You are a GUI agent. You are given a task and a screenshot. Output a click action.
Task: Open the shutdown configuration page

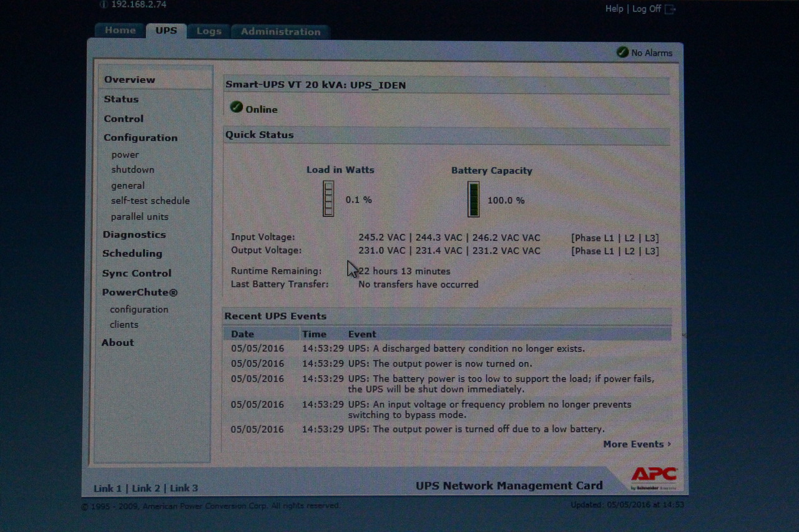[133, 170]
